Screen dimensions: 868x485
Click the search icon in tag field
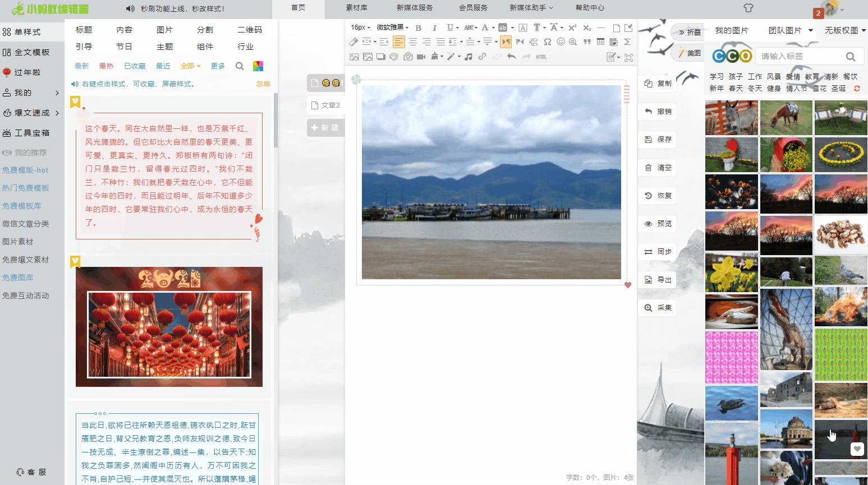coord(851,56)
